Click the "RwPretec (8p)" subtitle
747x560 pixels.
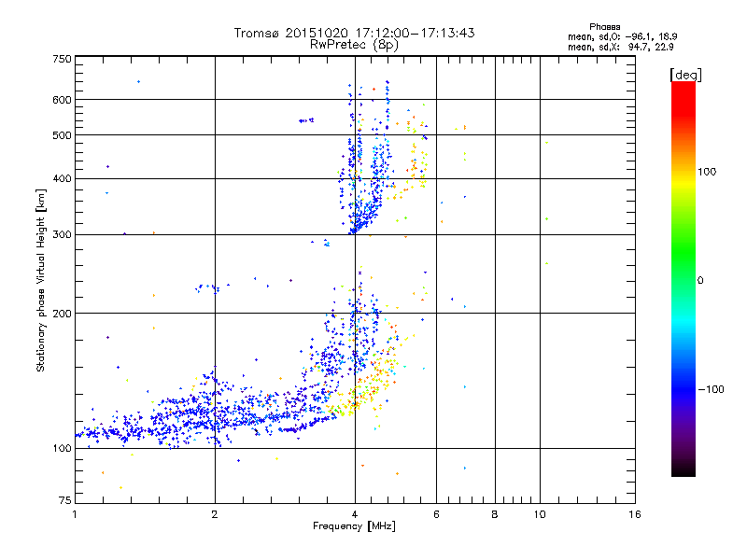pyautogui.click(x=354, y=45)
